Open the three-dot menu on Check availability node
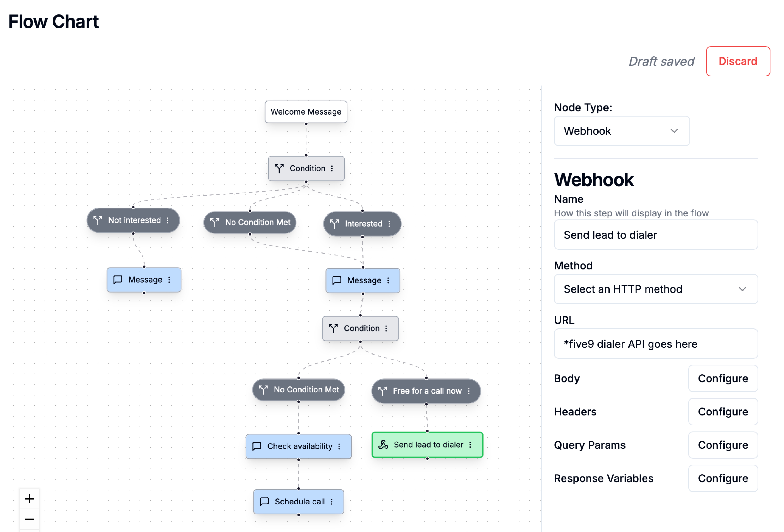The height and width of the screenshot is (532, 784). 339,446
